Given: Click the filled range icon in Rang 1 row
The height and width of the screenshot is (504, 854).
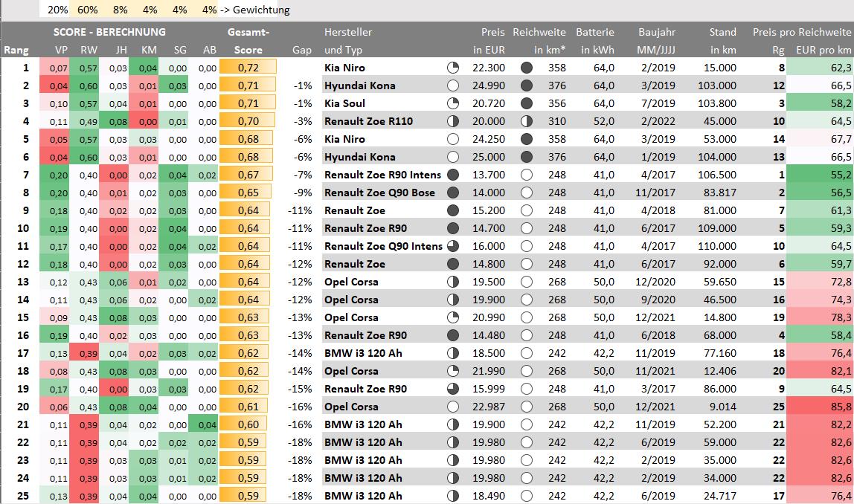Looking at the screenshot, I should coord(526,68).
